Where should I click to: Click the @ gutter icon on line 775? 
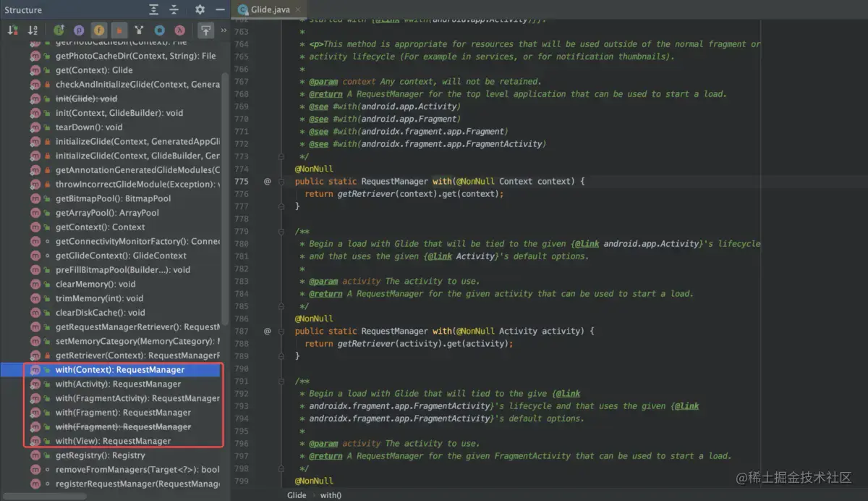tap(267, 181)
